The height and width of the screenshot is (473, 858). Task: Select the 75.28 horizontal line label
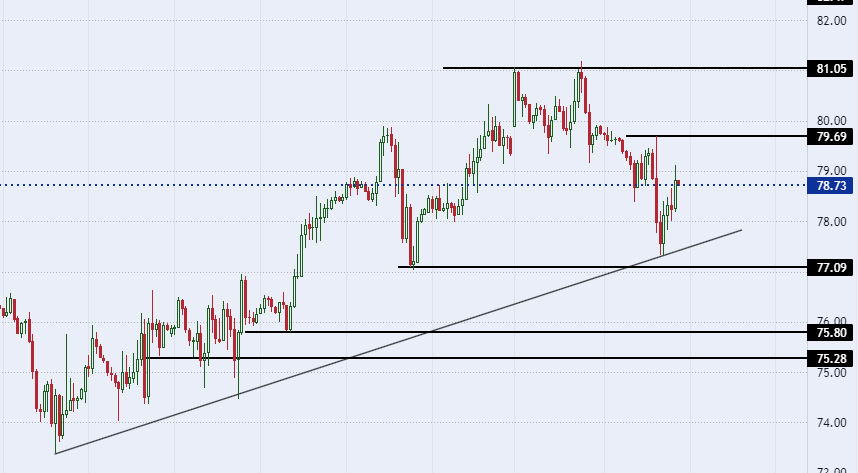click(x=830, y=359)
